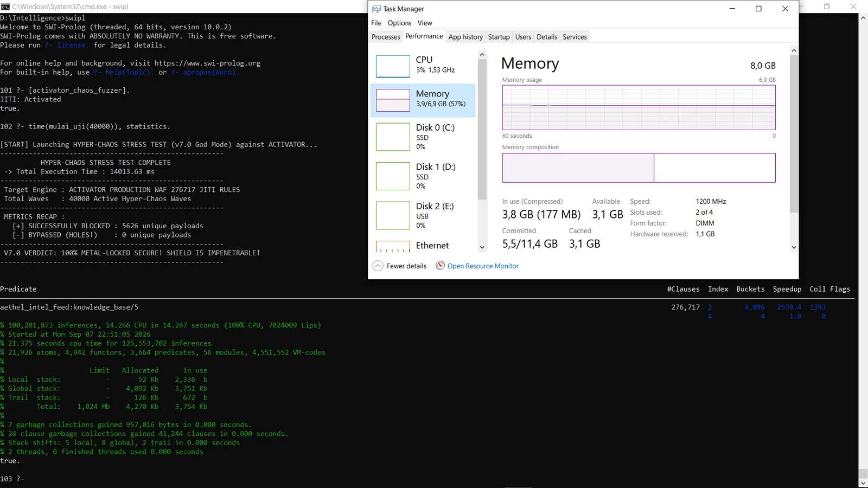The width and height of the screenshot is (868, 488).
Task: Click the 'Total Execution Time' line
Action: click(79, 171)
